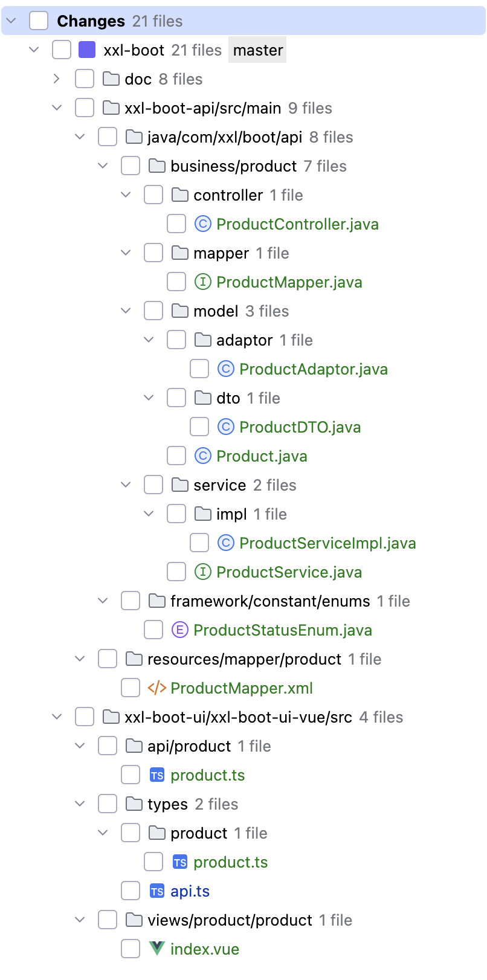Collapse the xxl-boot-api/src/main node
487x980 pixels.
pos(57,108)
